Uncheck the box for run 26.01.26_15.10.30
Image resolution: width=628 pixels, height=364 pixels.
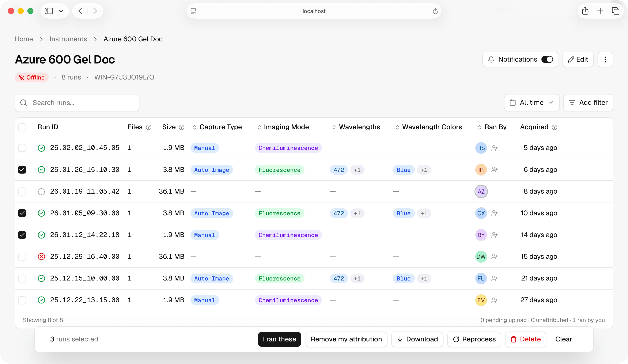(x=22, y=170)
